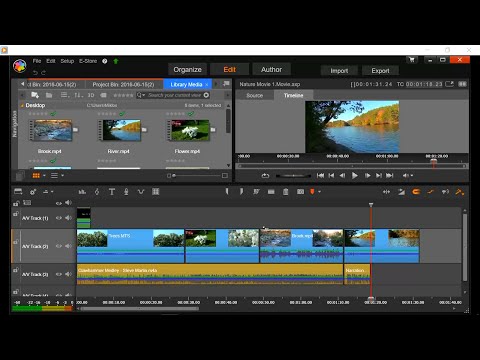Viewport: 480px width, 360px height.
Task: Open the multi-camera grid editor tool
Action: point(156,192)
